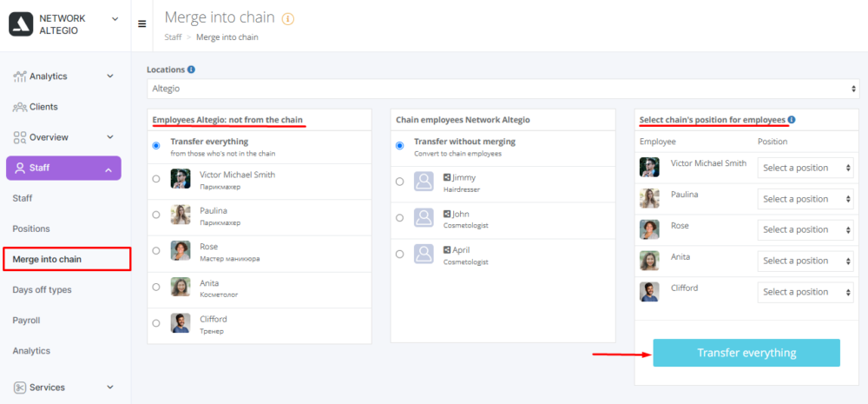Viewport: 868px width, 404px height.
Task: Click the Services scissors icon
Action: click(x=20, y=387)
